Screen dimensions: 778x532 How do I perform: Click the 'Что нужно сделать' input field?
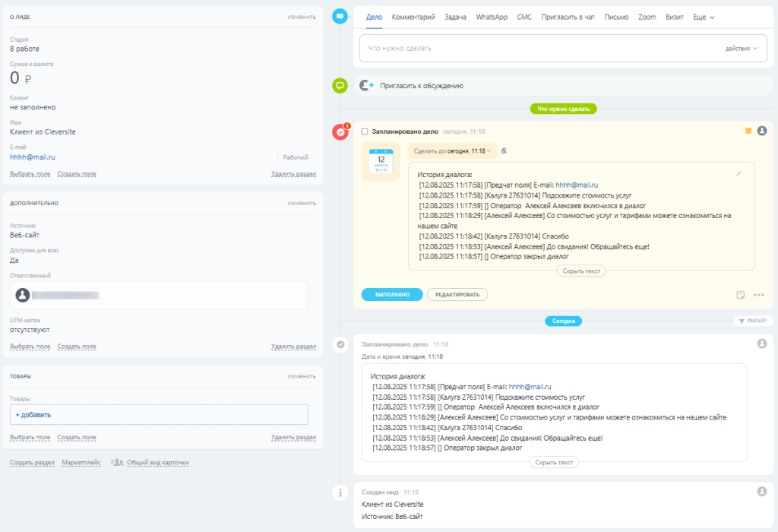click(532, 48)
